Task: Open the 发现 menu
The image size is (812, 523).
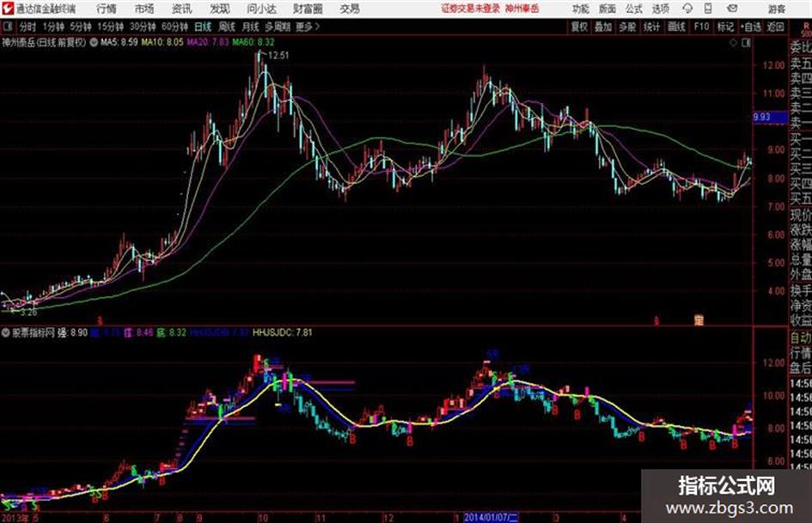Action: tap(220, 9)
